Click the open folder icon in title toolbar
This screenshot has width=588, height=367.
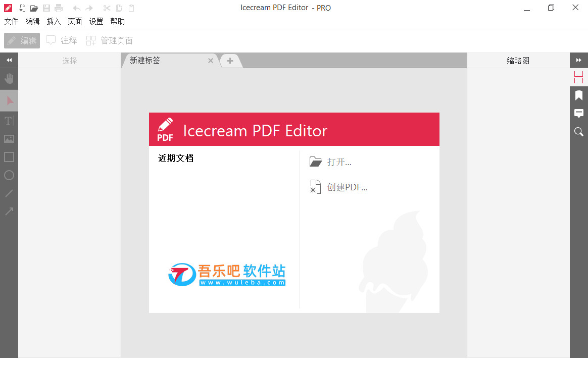pos(34,8)
